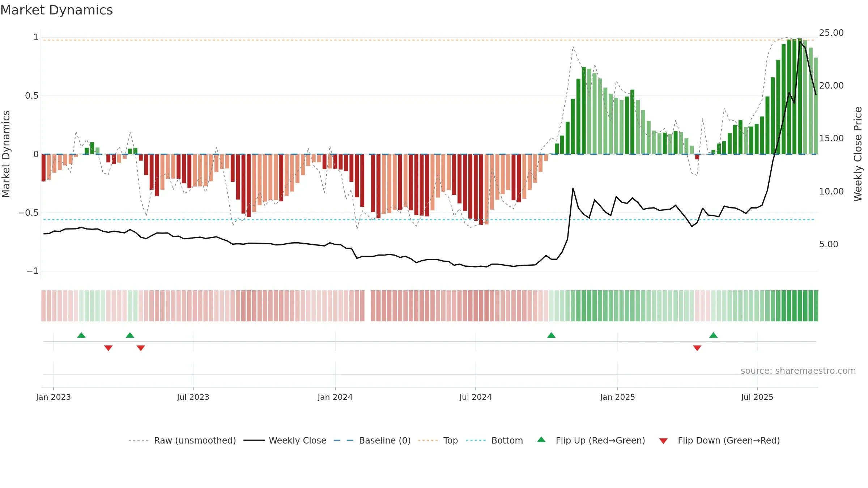Click the vertical Market Dynamics axis title
Screen dimensions: 868x488
[6, 154]
